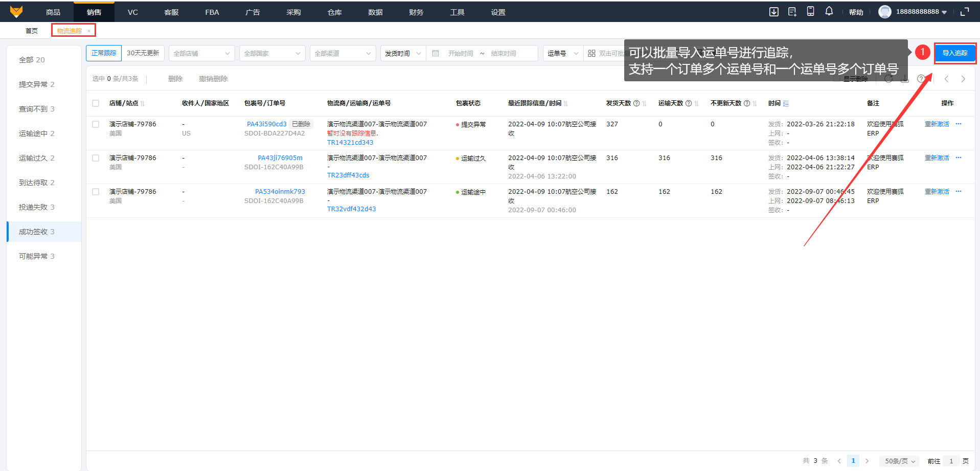Click the next arrow beside table toolbar
The height and width of the screenshot is (471, 980).
pyautogui.click(x=963, y=79)
